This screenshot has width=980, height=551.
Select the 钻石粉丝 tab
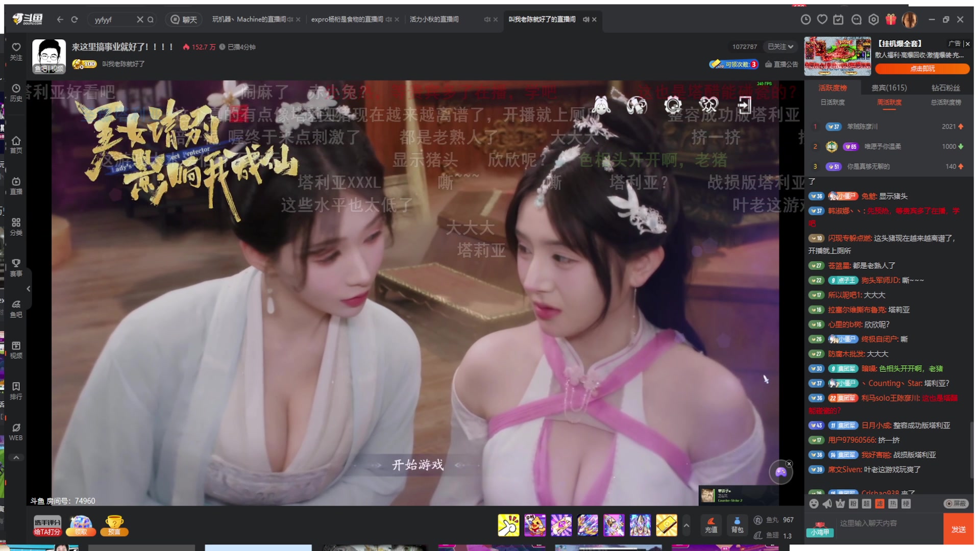point(946,88)
